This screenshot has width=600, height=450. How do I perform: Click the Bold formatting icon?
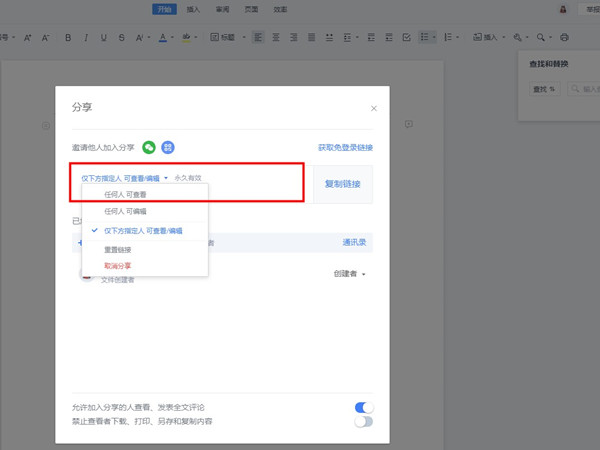click(x=68, y=38)
